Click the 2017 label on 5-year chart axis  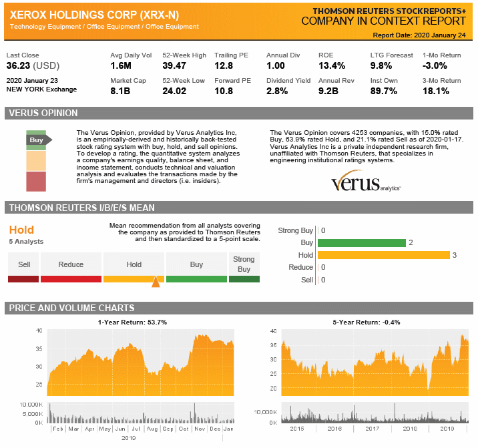pos(373,429)
